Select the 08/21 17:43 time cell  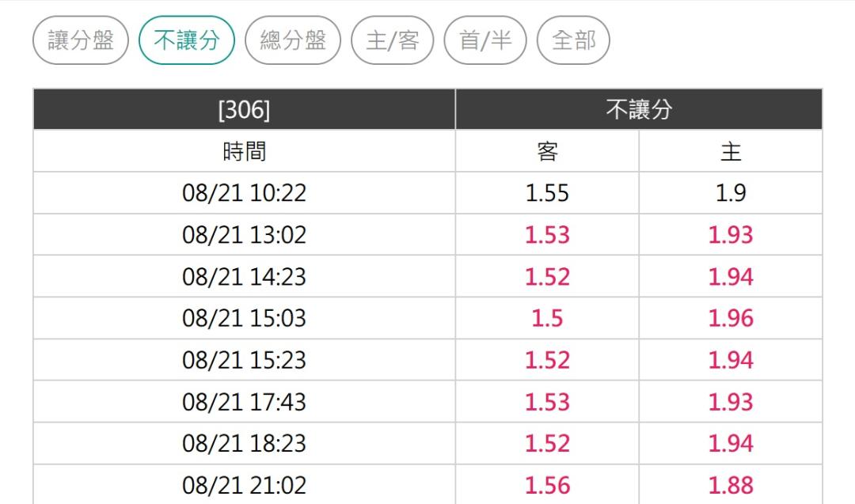[x=245, y=402]
